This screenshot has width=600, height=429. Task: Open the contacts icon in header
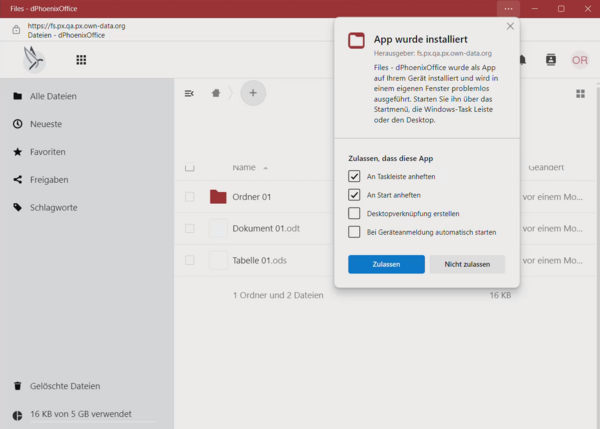point(551,60)
